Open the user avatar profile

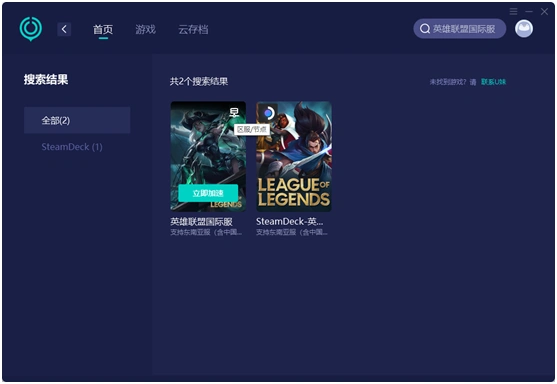[524, 29]
